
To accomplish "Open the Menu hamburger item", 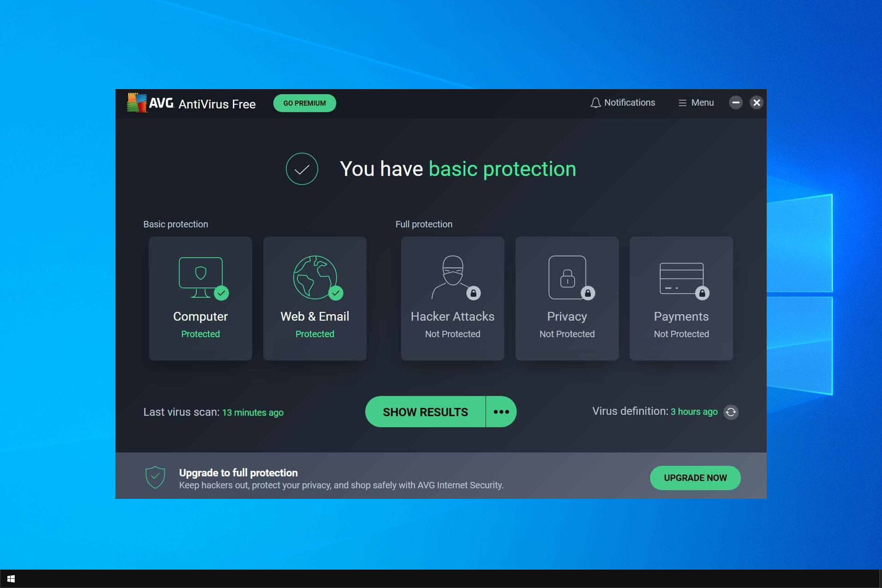I will coord(696,103).
